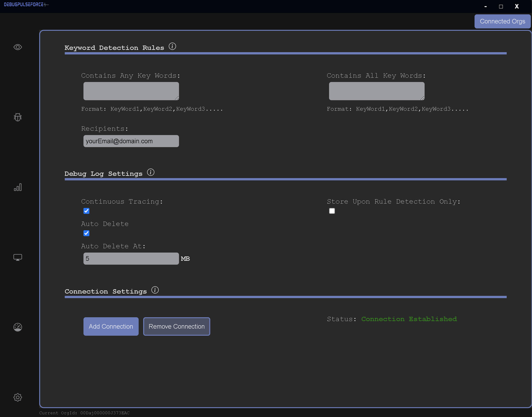Open the bar chart analytics icon
Image resolution: width=532 pixels, height=417 pixels.
coord(18,187)
